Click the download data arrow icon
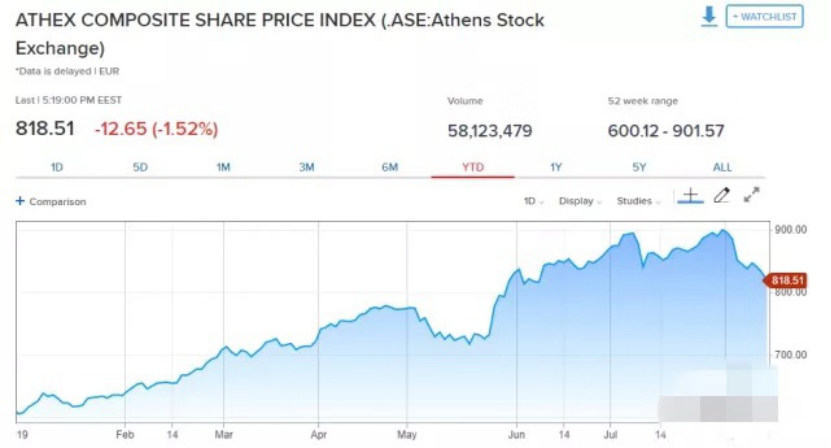This screenshot has width=831, height=448. (709, 17)
